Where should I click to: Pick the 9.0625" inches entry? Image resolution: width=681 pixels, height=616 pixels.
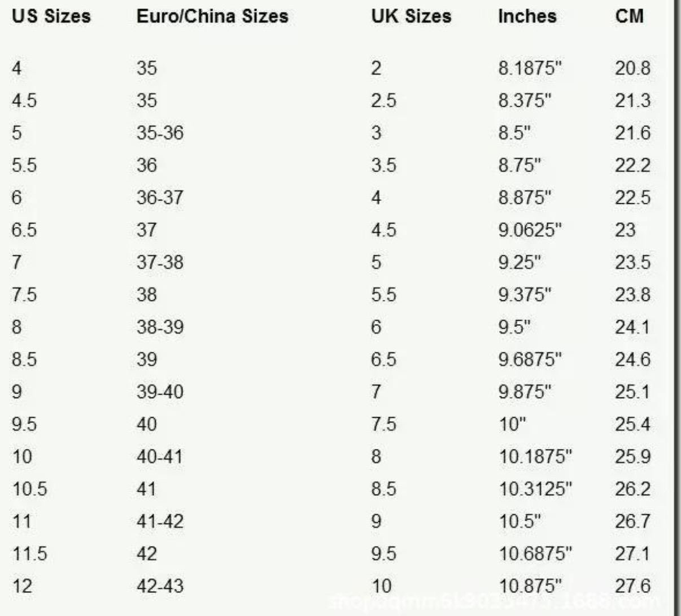(530, 230)
